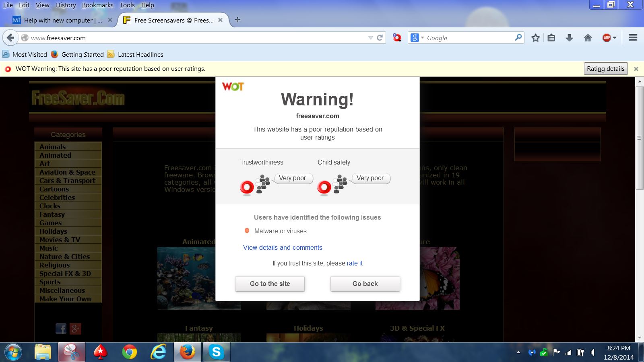Viewport: 644px width, 362px height.
Task: Click the Facebook icon in the sidebar
Action: (x=61, y=329)
